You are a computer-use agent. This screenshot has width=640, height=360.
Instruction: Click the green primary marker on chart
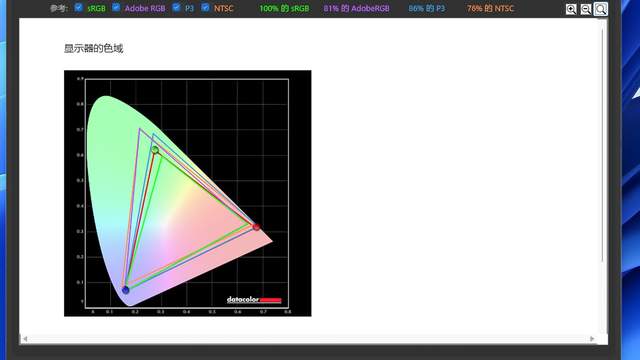point(155,150)
